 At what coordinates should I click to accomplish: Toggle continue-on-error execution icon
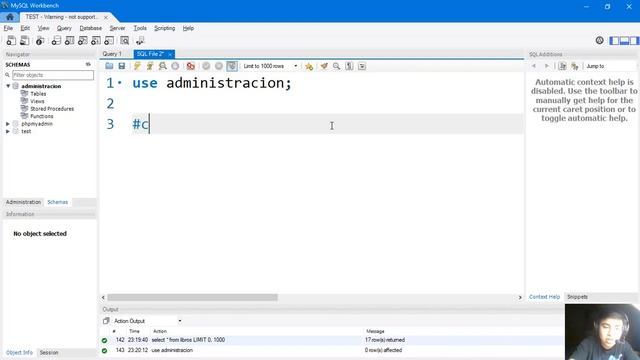coord(191,66)
